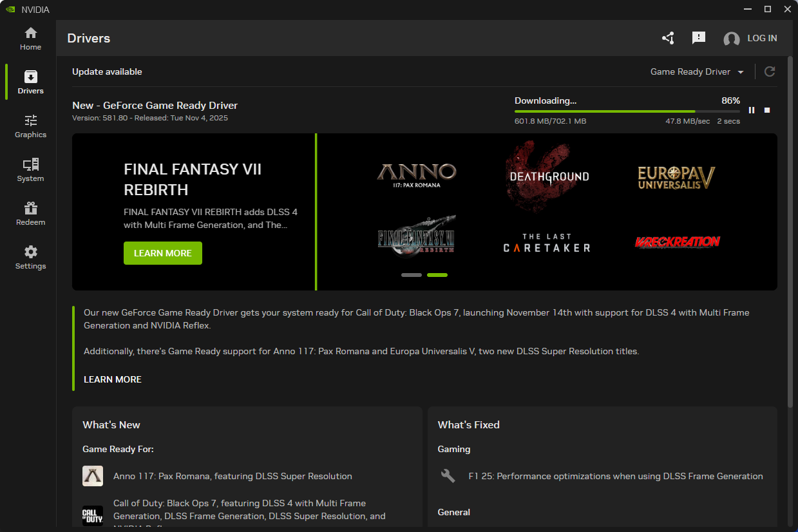
Task: Open the Redeem gift section
Action: [30, 214]
